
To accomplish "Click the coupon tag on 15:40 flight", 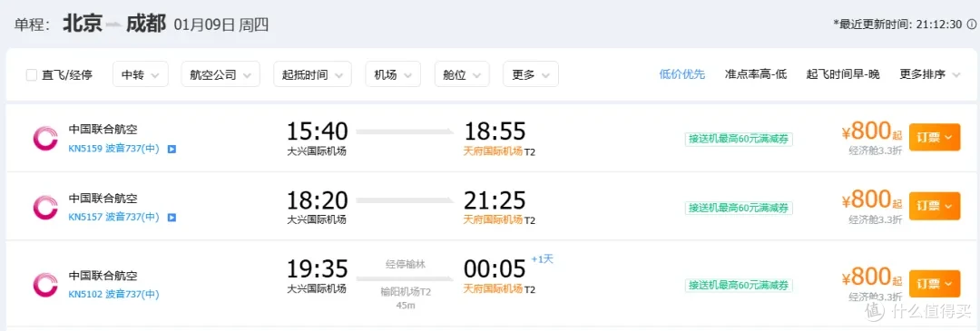I will [x=739, y=140].
